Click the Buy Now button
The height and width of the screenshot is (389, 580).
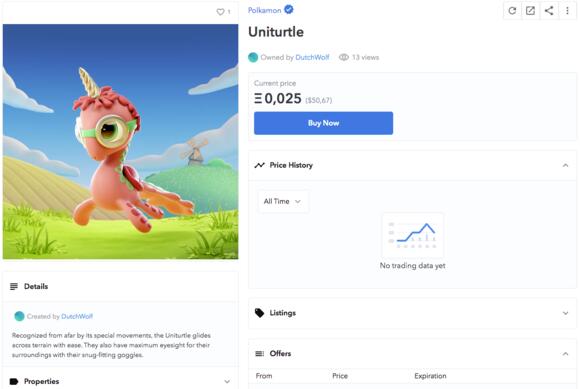[323, 123]
